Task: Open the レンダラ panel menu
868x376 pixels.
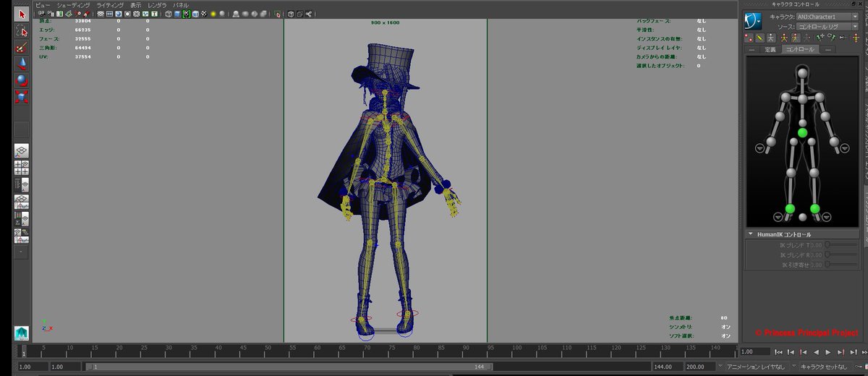Action: 157,5
